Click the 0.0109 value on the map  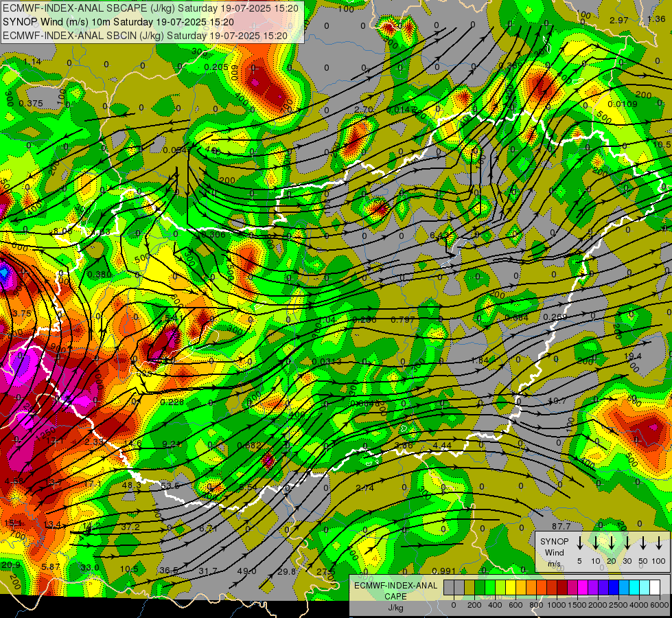[x=623, y=104]
